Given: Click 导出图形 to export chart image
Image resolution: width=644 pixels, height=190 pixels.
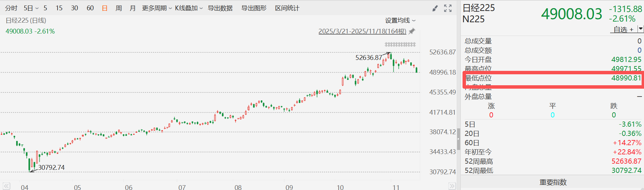Looking at the screenshot, I should coord(254,8).
